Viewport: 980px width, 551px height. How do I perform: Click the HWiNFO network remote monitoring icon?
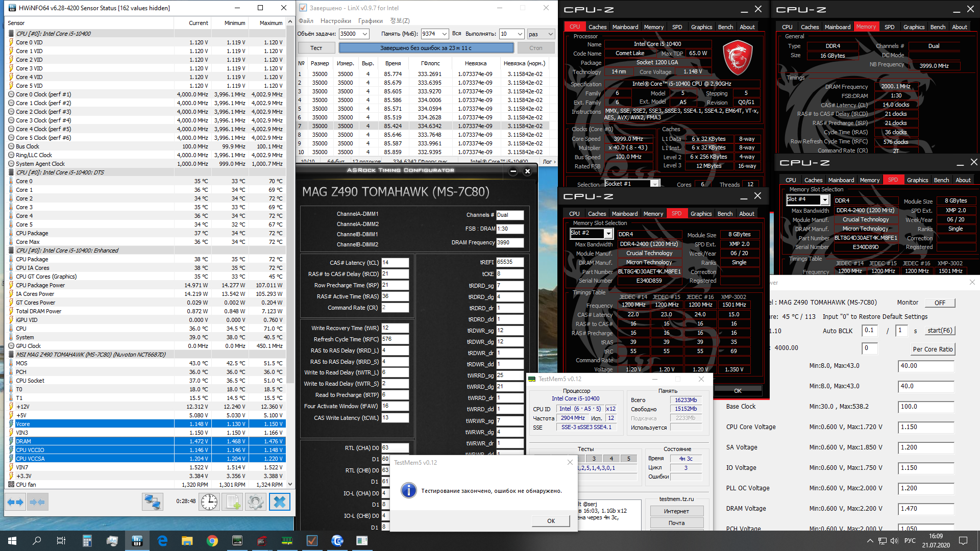click(x=152, y=502)
